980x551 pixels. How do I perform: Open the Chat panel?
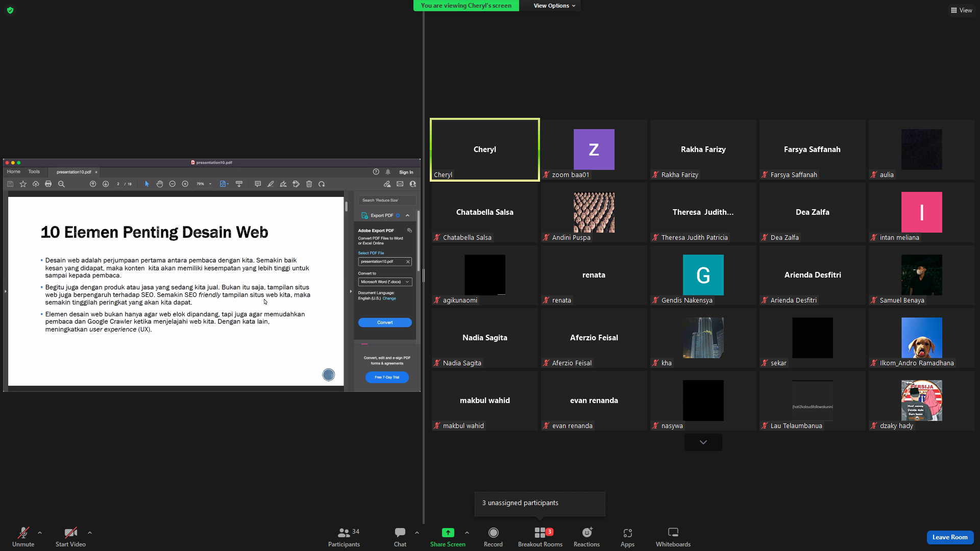(x=400, y=537)
